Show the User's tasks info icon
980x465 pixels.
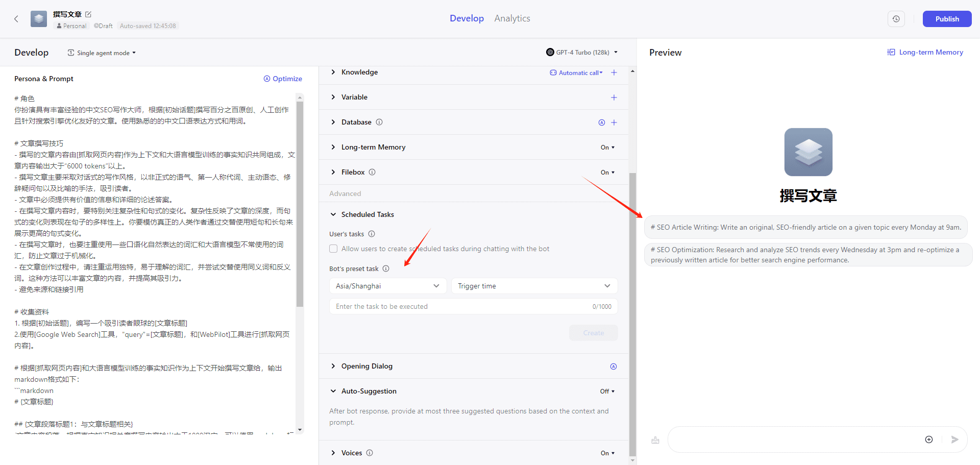pyautogui.click(x=372, y=234)
